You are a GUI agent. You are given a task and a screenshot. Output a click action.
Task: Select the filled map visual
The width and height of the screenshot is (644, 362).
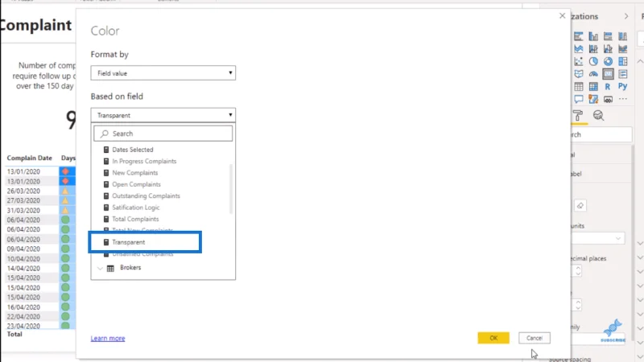(579, 74)
